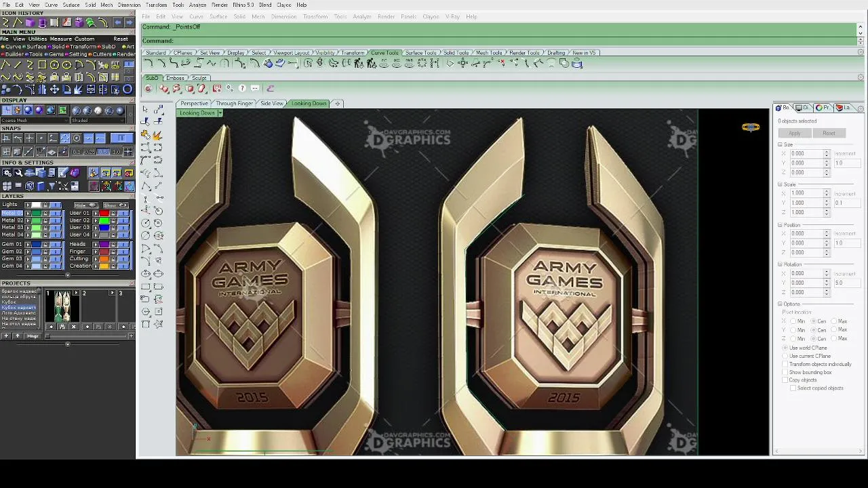Enable Copy objects checkbox

pos(785,380)
